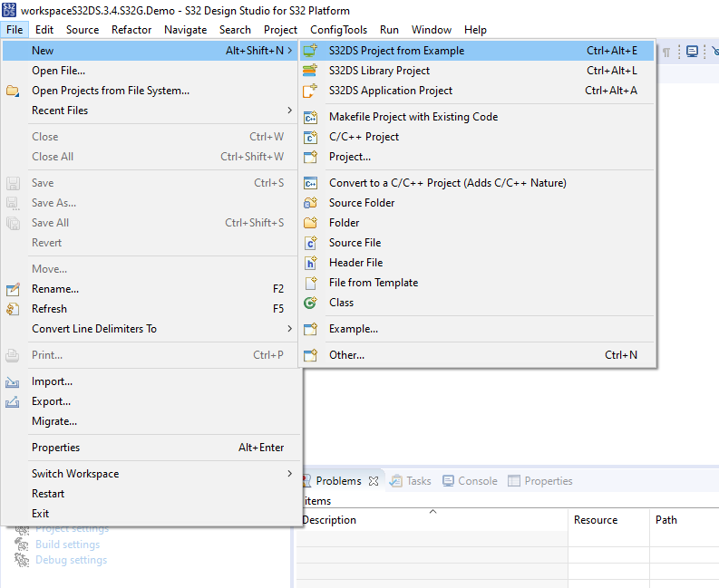Click the Convert to C/C++ Project icon
Screen dimensions: 719x588
[x=310, y=183]
